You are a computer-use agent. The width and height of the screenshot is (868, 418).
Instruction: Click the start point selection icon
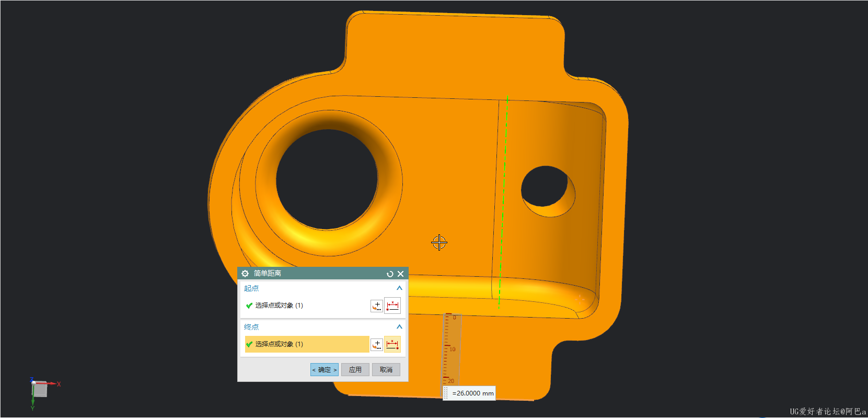click(x=392, y=306)
